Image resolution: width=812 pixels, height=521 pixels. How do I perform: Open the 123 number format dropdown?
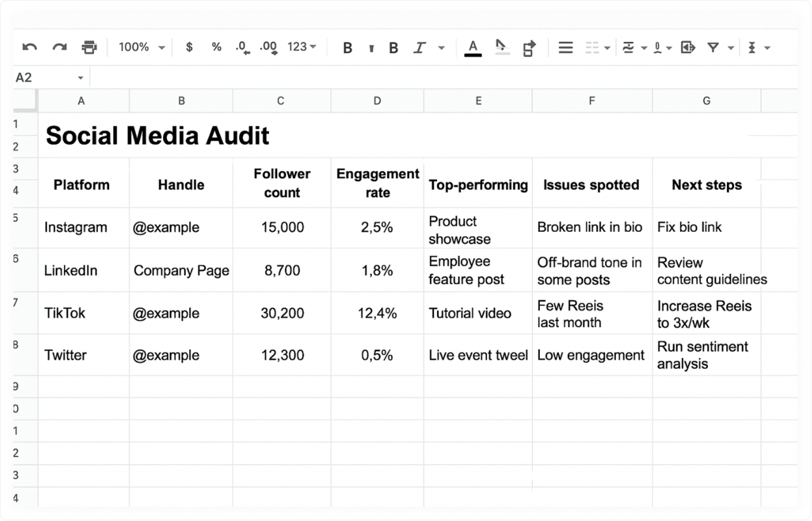302,48
